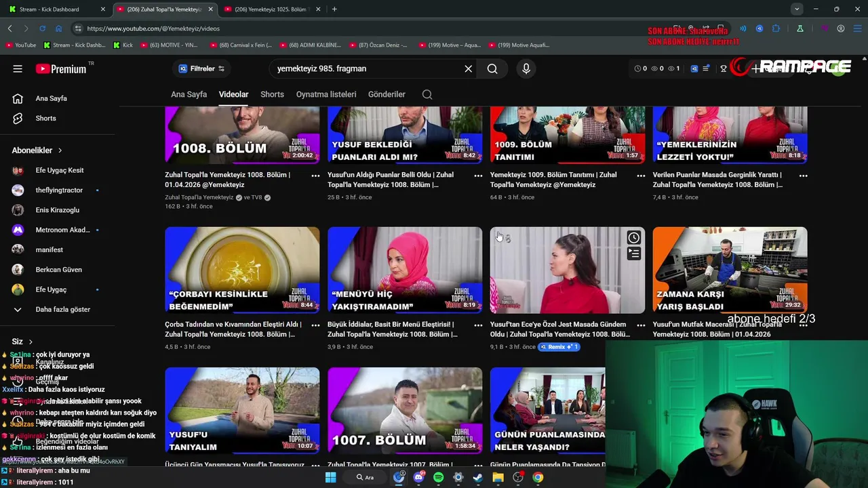Screen dimensions: 868x488
Task: Open File Explorer from the taskbar
Action: (x=498, y=477)
